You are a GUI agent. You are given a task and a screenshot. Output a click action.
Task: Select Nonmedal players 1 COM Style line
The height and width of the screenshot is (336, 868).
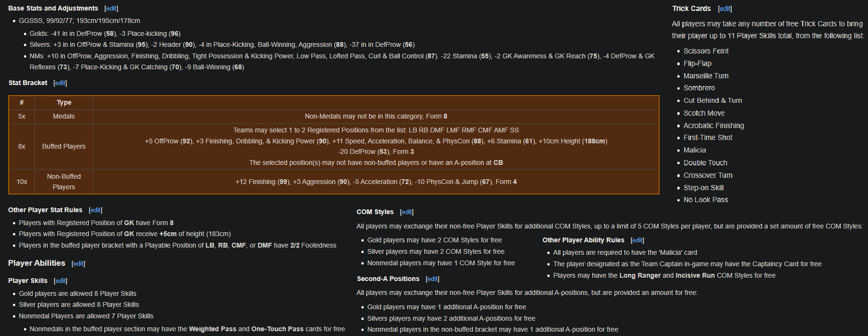(x=441, y=263)
